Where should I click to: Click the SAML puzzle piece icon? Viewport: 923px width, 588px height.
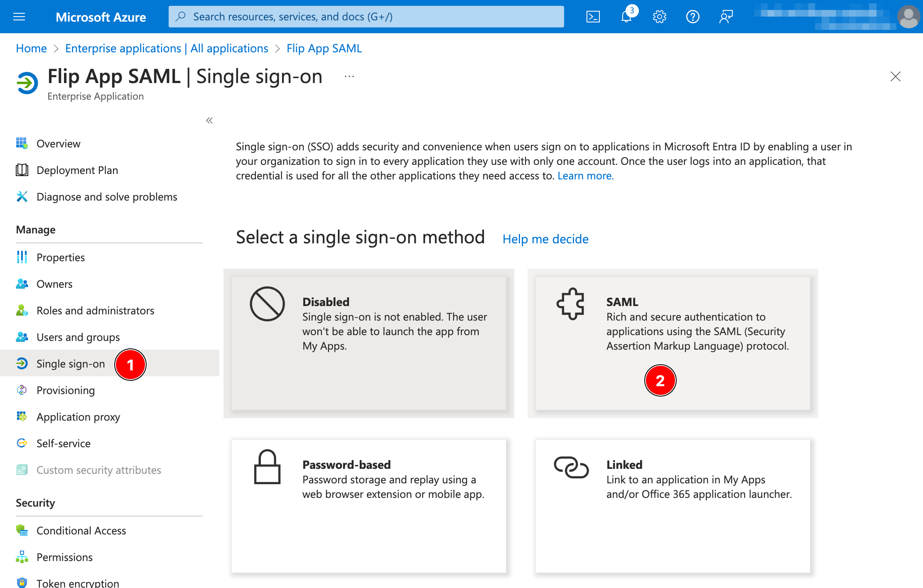click(571, 304)
